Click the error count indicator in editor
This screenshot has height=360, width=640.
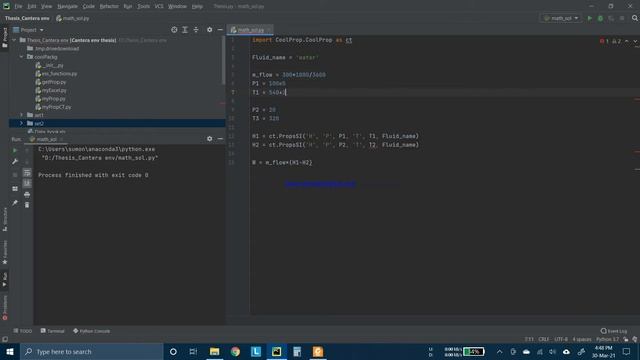(604, 41)
